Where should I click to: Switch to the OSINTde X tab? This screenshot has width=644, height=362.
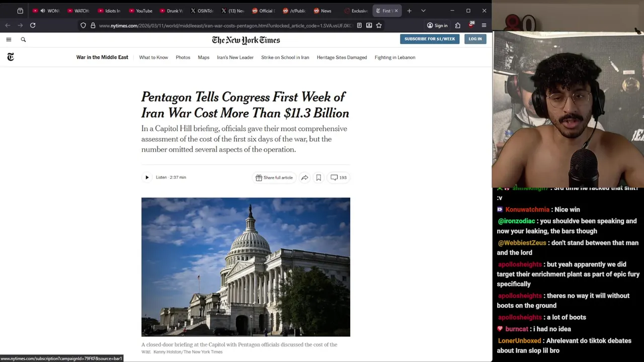point(202,11)
